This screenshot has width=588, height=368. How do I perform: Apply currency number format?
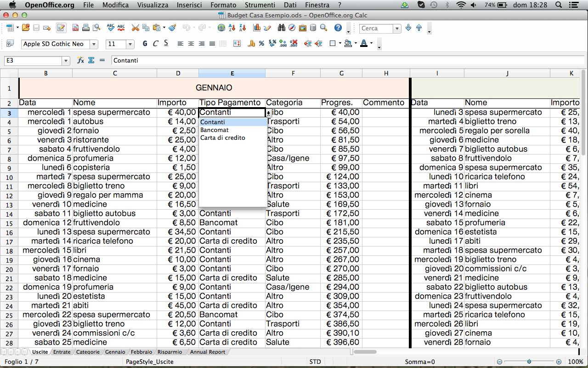tap(252, 43)
